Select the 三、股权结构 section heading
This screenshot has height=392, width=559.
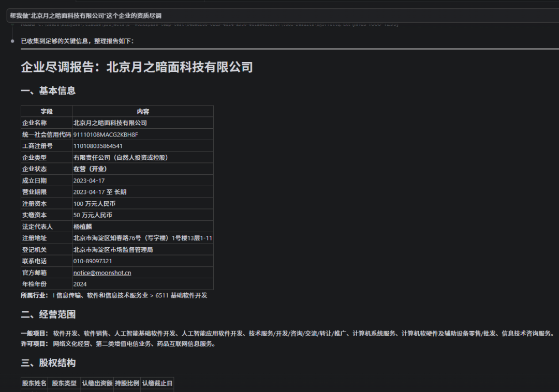[48, 363]
